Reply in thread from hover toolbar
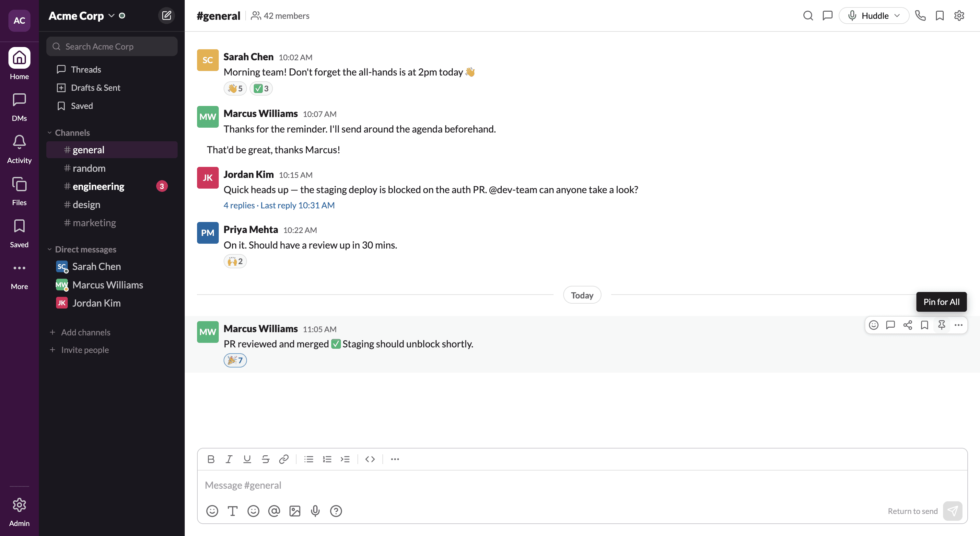 (891, 325)
